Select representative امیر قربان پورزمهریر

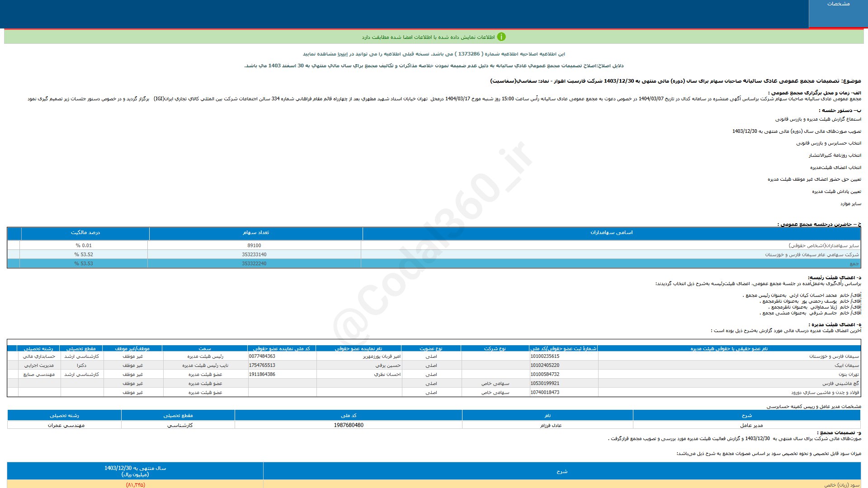pyautogui.click(x=382, y=356)
